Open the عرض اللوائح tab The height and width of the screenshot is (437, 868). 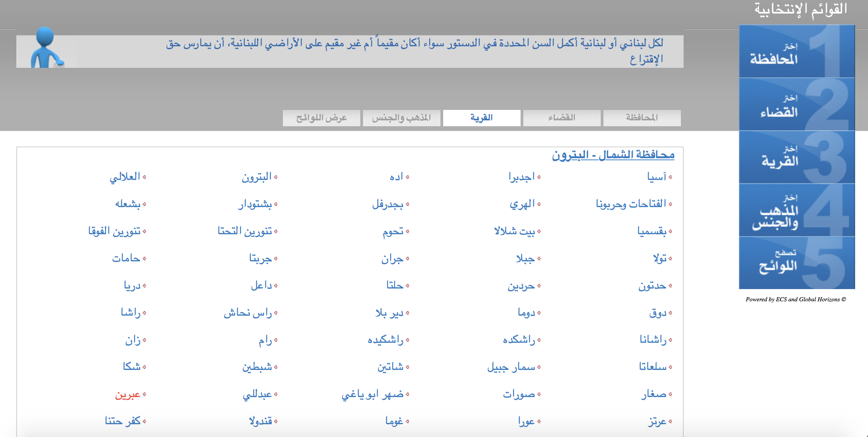click(x=321, y=118)
